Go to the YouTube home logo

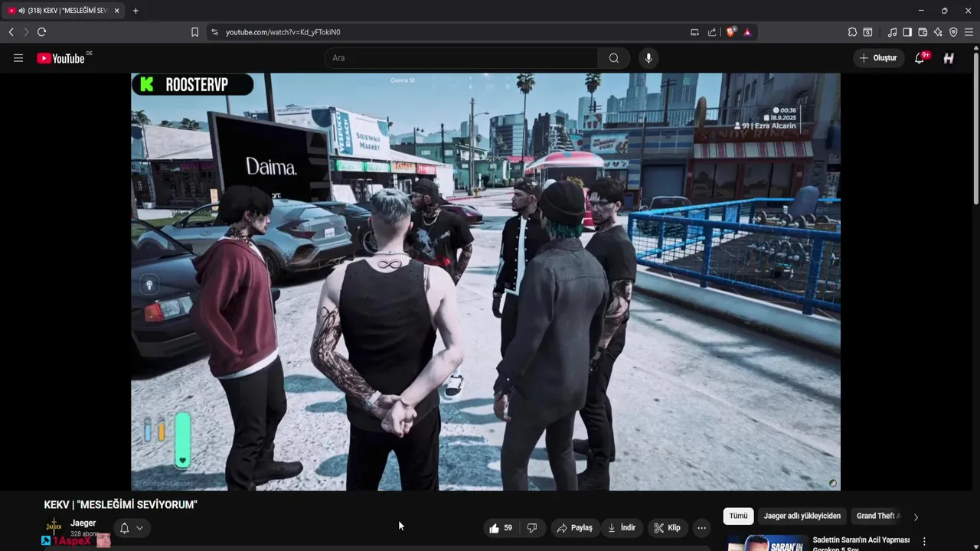click(60, 58)
